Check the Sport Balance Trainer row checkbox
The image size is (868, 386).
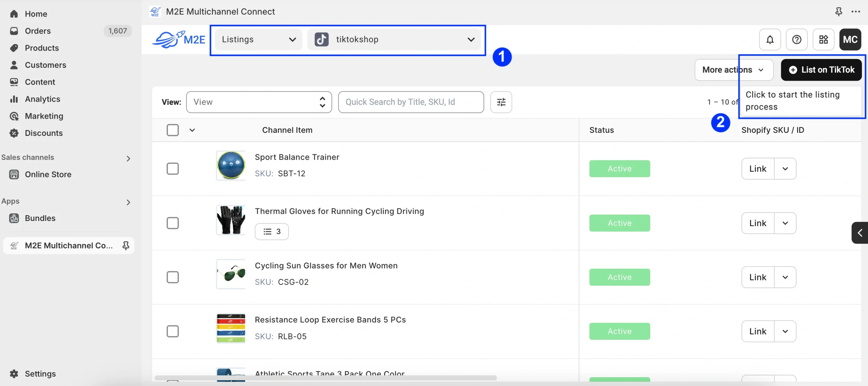coord(173,168)
